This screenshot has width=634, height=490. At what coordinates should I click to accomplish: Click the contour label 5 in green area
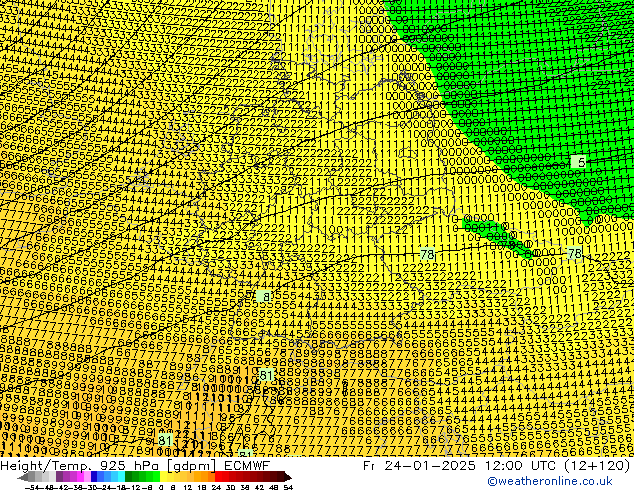click(581, 162)
